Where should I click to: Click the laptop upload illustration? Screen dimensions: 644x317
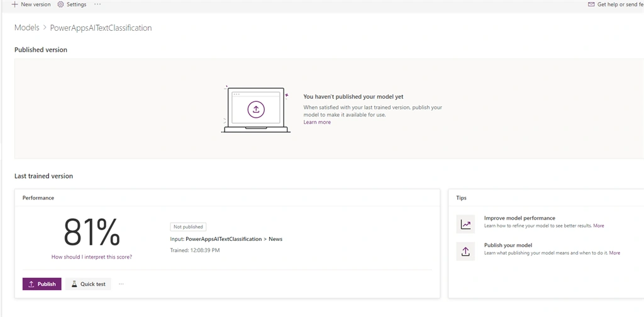(256, 109)
